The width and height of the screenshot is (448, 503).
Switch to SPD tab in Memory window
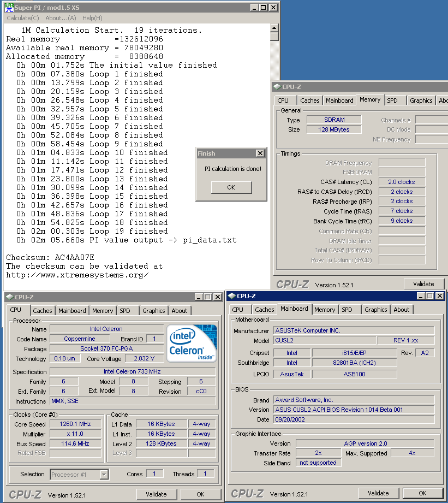click(392, 100)
